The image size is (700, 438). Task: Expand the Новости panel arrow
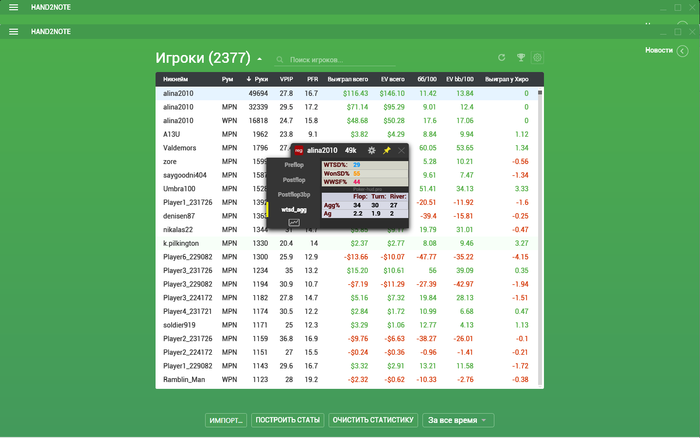(x=682, y=51)
